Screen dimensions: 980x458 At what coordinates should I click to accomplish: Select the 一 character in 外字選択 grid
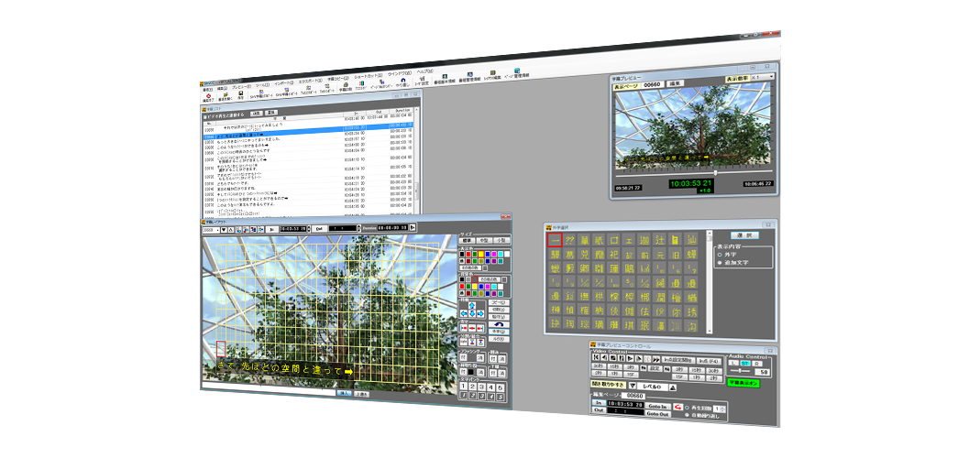(x=555, y=240)
